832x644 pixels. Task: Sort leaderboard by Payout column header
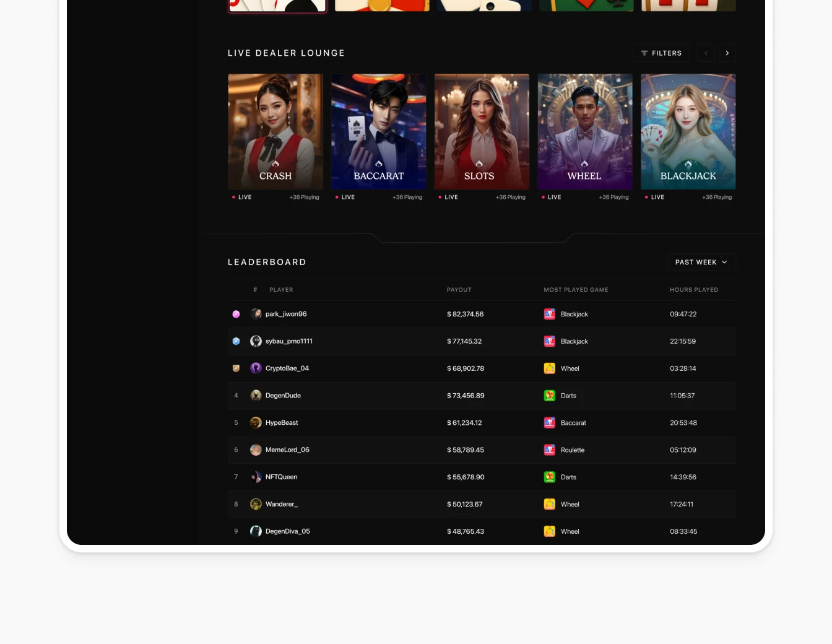click(x=459, y=290)
